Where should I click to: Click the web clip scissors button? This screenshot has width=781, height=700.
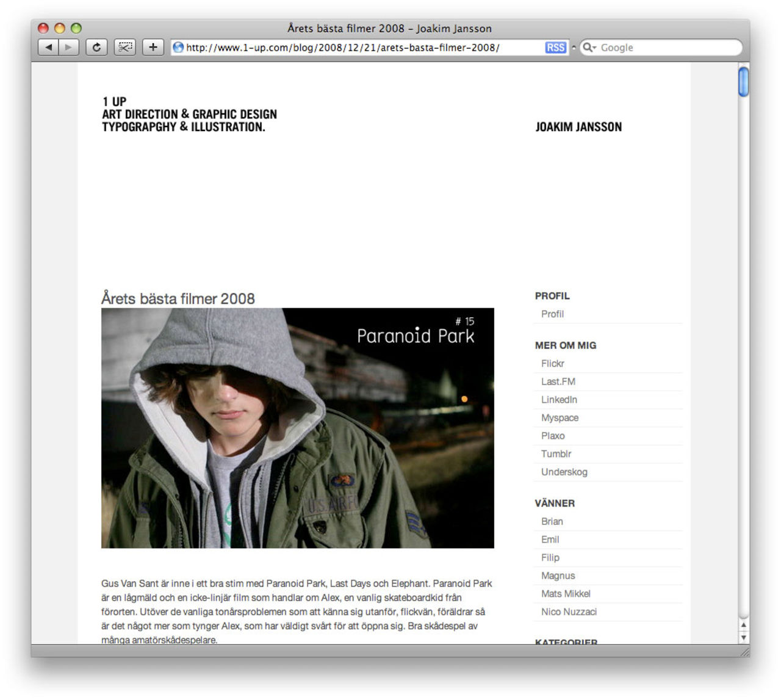(x=125, y=47)
